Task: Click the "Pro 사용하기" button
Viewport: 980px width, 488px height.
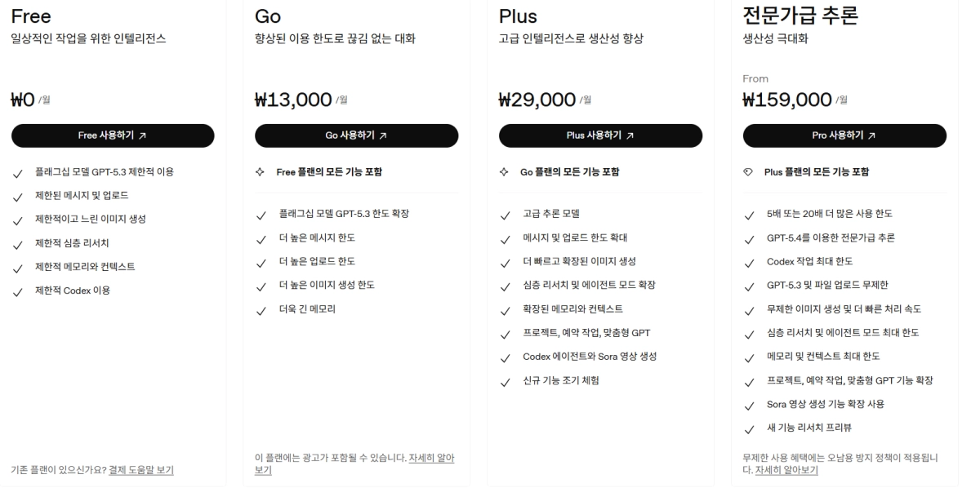Action: (843, 135)
